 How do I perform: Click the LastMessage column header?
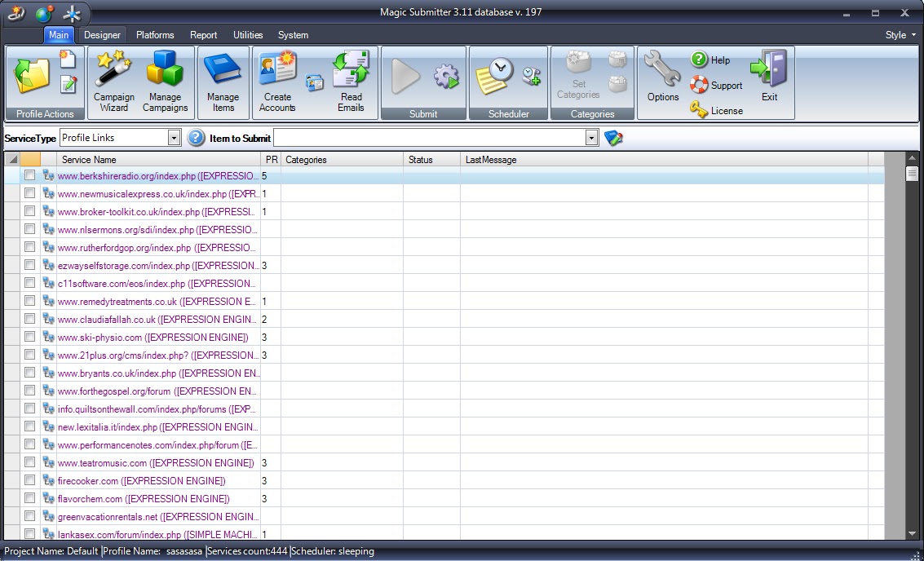664,159
